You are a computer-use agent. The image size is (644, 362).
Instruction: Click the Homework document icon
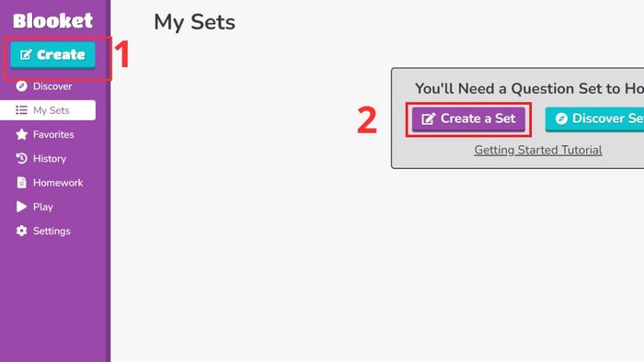[x=21, y=183]
